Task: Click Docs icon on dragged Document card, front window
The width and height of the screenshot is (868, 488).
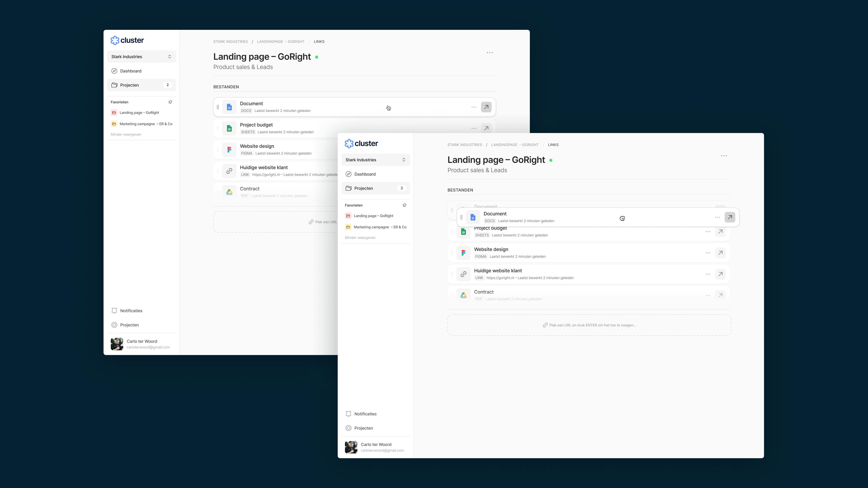Action: coord(473,218)
